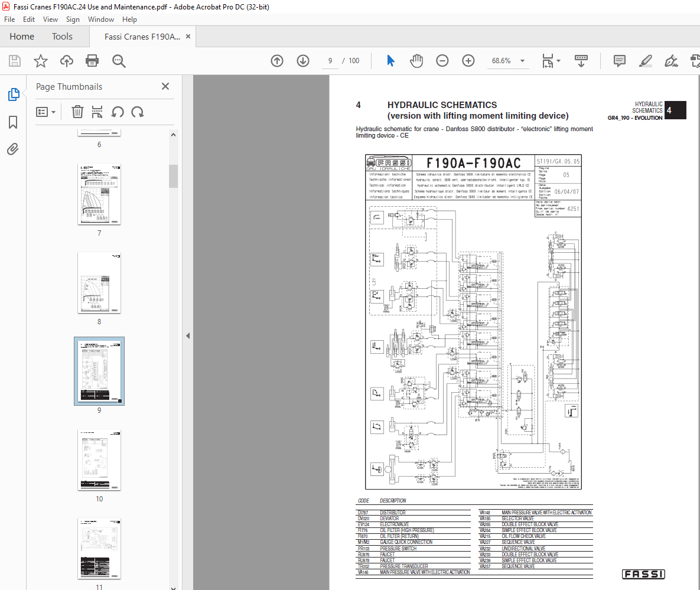
Task: Switch to Tools tab
Action: [62, 36]
